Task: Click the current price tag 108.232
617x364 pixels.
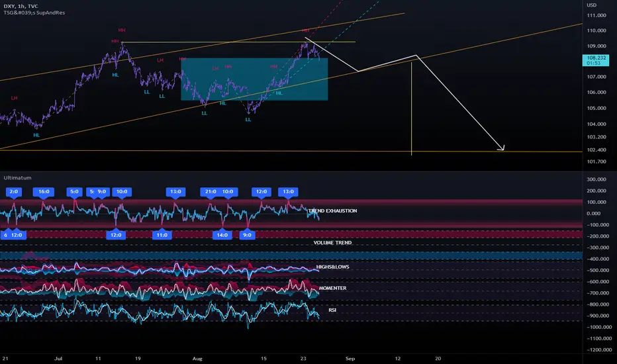Action: [596, 60]
